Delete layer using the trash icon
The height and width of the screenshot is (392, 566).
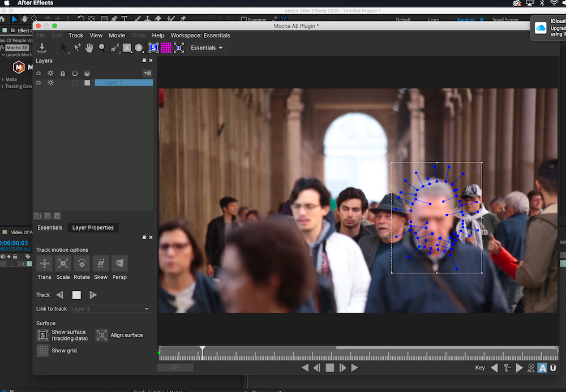(57, 216)
